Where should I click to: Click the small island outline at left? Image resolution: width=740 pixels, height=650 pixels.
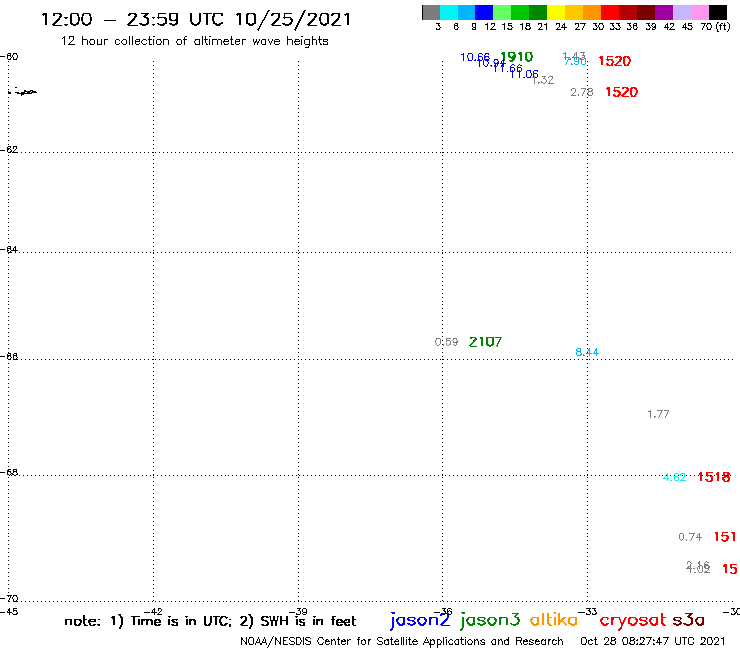23,92
